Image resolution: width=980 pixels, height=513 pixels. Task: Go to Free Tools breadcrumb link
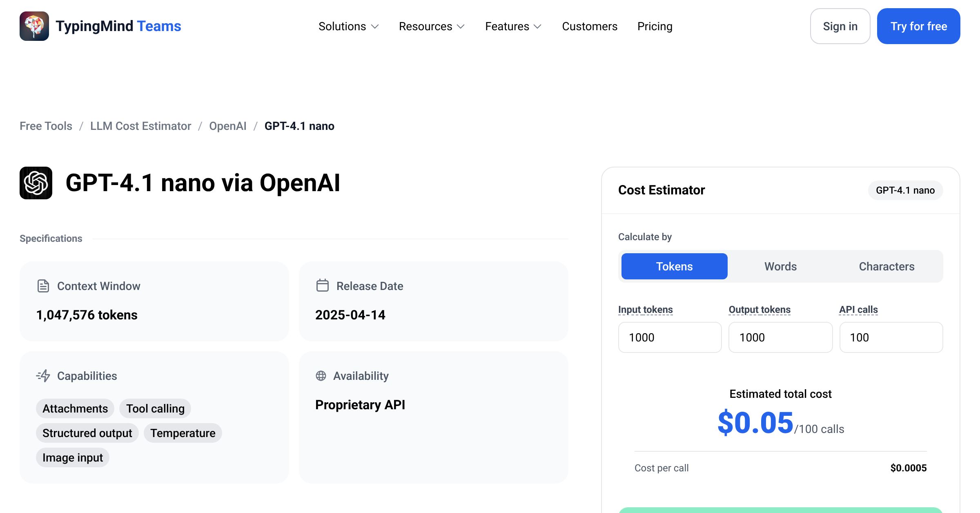pyautogui.click(x=46, y=126)
